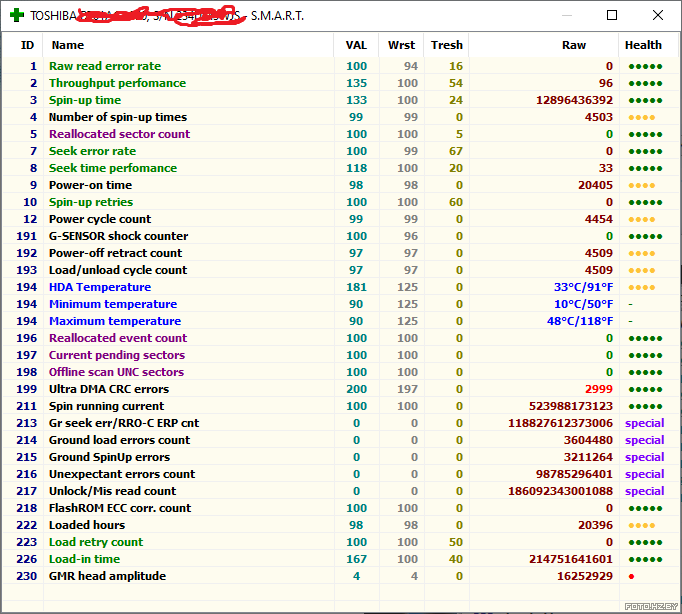
Task: Click VAL 181 for HDA Temperature
Action: [356, 287]
